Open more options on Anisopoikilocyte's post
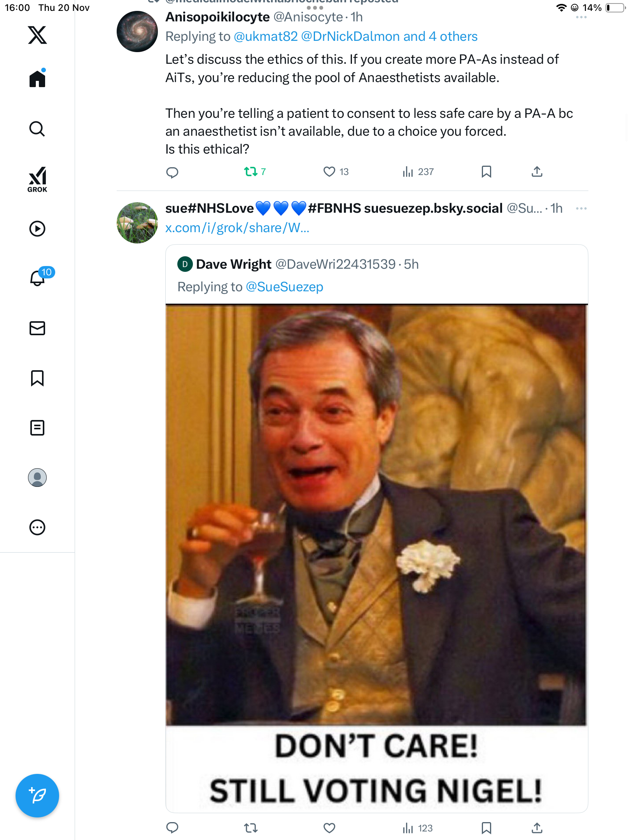Image resolution: width=630 pixels, height=840 pixels. (581, 17)
